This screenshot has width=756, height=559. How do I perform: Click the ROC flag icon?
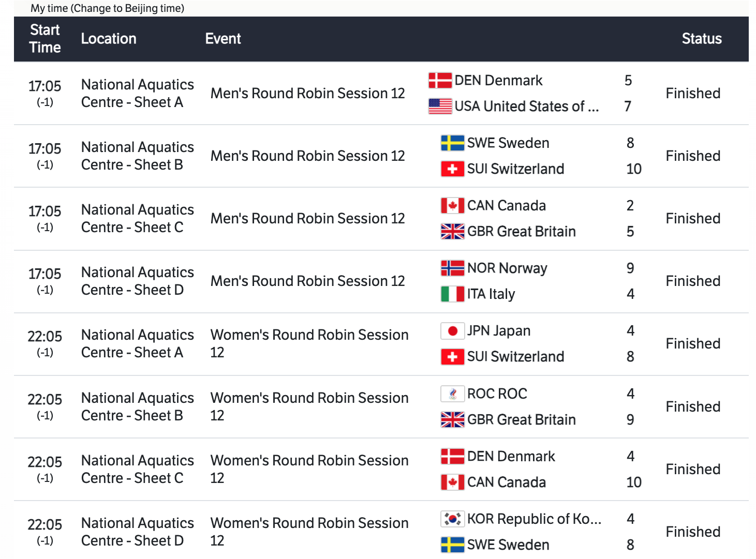tap(452, 394)
